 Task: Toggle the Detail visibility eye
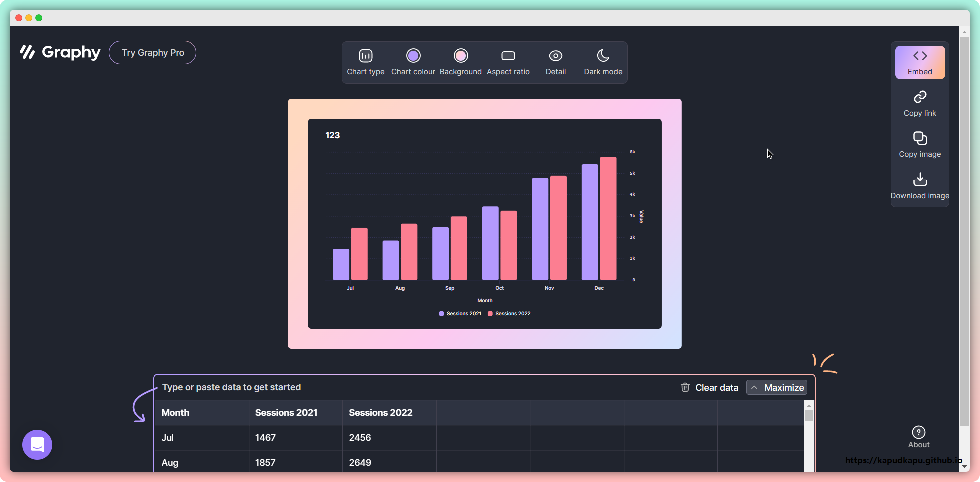point(555,56)
